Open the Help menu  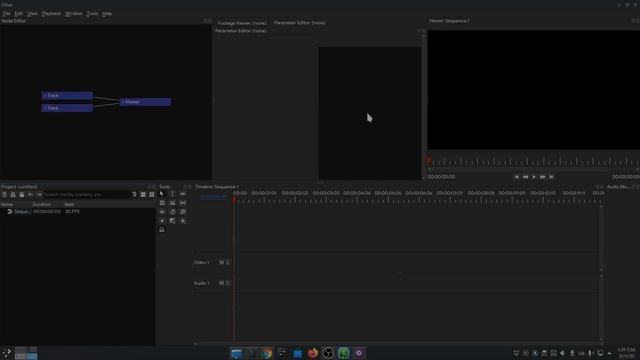point(107,13)
